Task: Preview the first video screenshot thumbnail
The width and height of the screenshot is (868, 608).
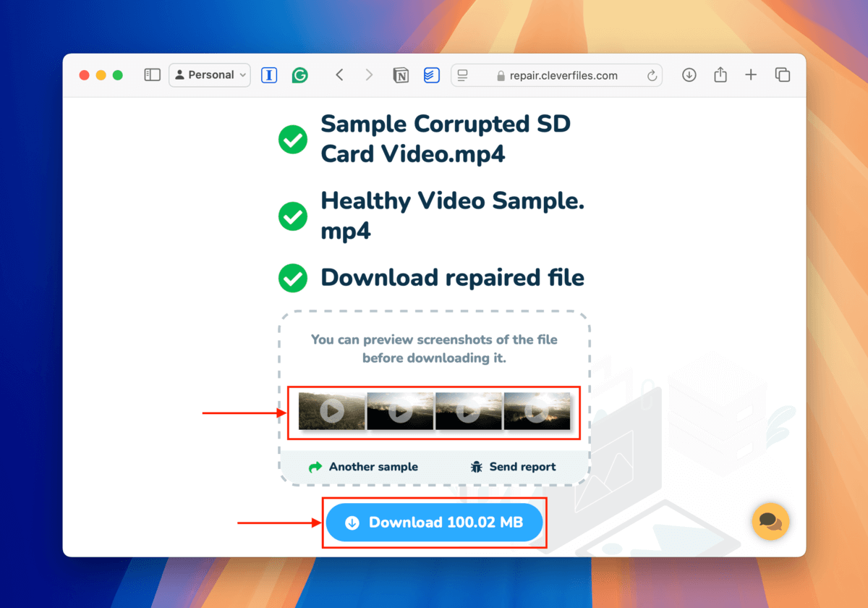Action: point(331,411)
